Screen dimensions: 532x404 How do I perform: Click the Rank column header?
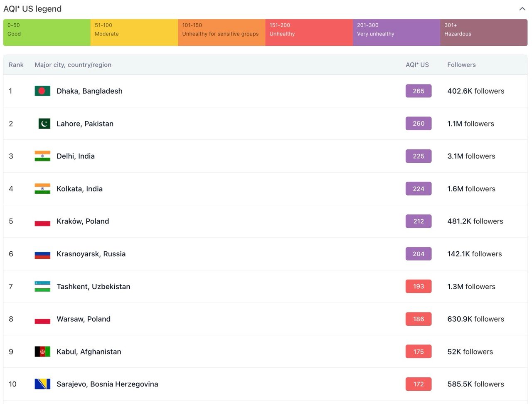point(16,65)
